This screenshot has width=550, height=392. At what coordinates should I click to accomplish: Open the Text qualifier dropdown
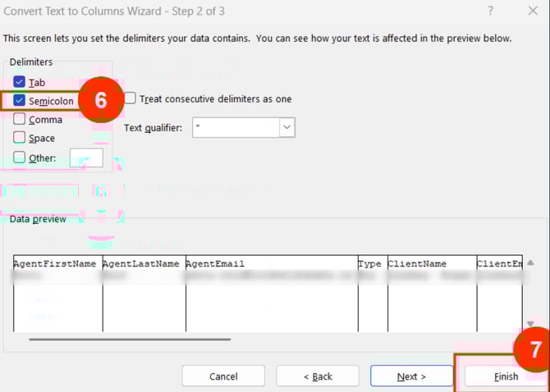pos(286,127)
